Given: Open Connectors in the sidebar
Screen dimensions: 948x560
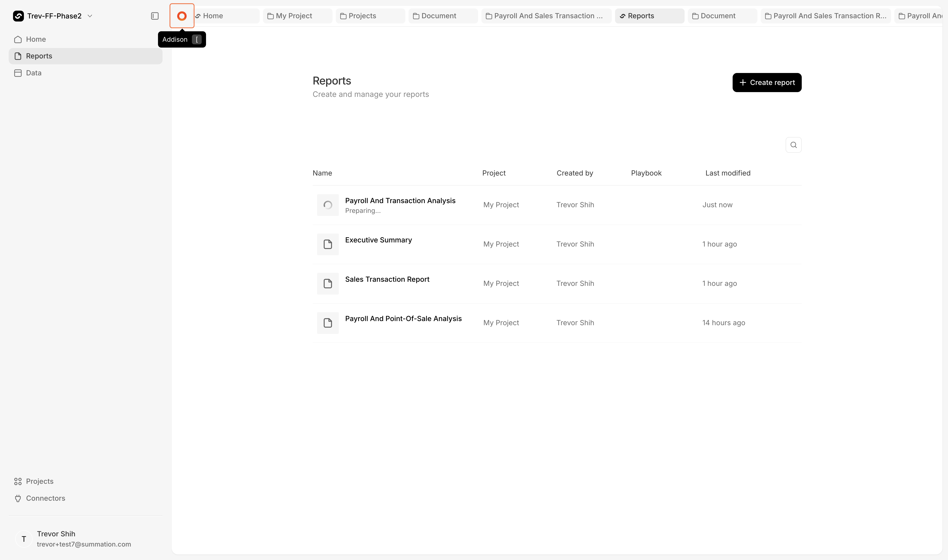Looking at the screenshot, I should tap(86, 499).
